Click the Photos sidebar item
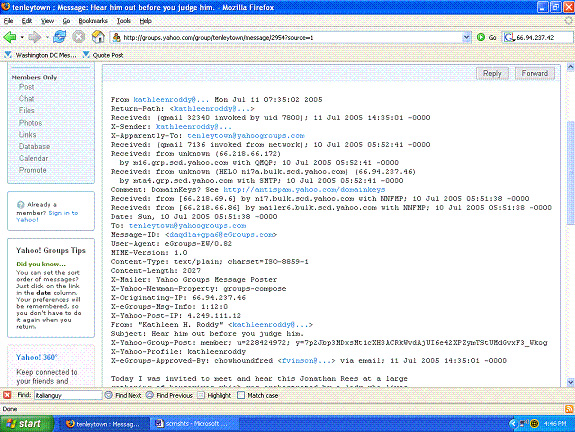This screenshot has width=575, height=432. 30,123
